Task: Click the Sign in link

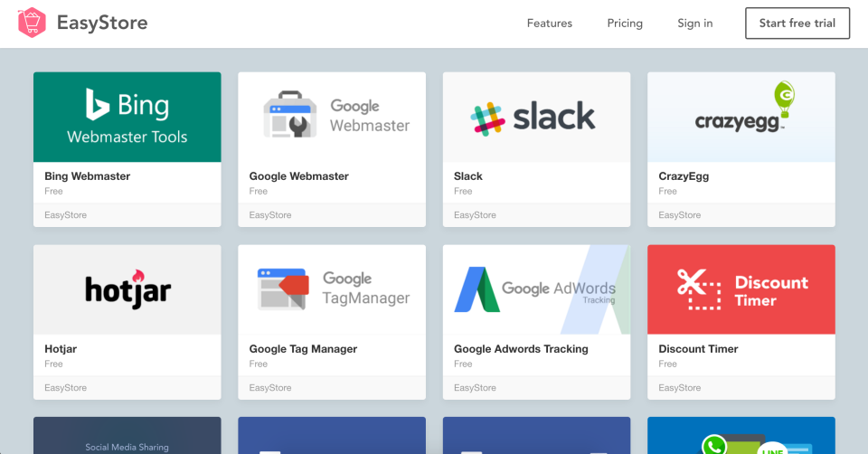Action: 695,24
